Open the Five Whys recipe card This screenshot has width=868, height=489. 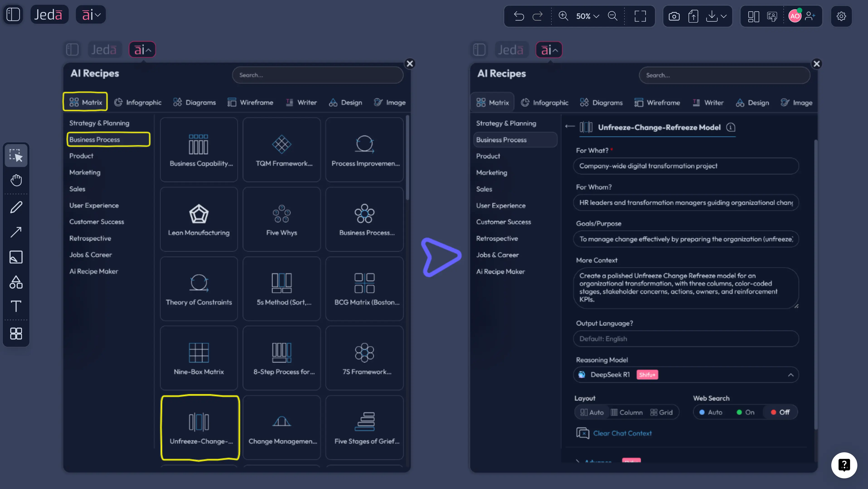281,219
